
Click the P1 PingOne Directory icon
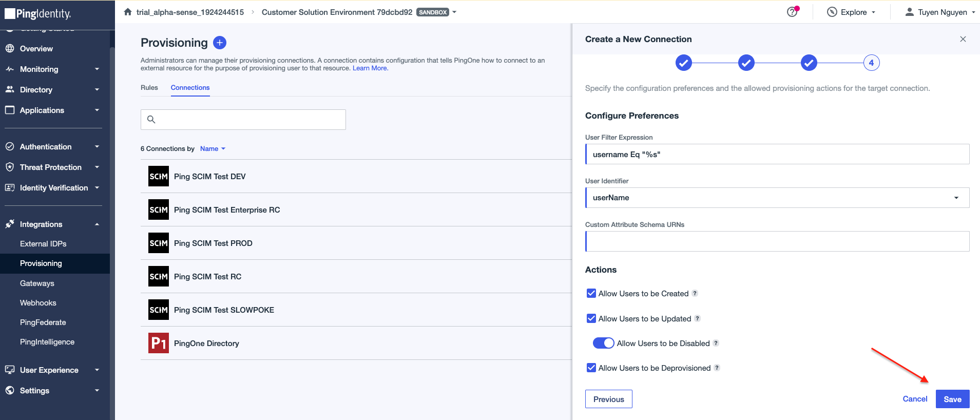click(159, 343)
